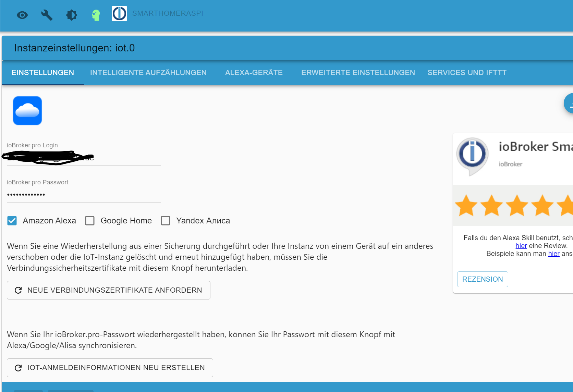Follow the 'hier' link after 'Beispiele kann man'

554,254
